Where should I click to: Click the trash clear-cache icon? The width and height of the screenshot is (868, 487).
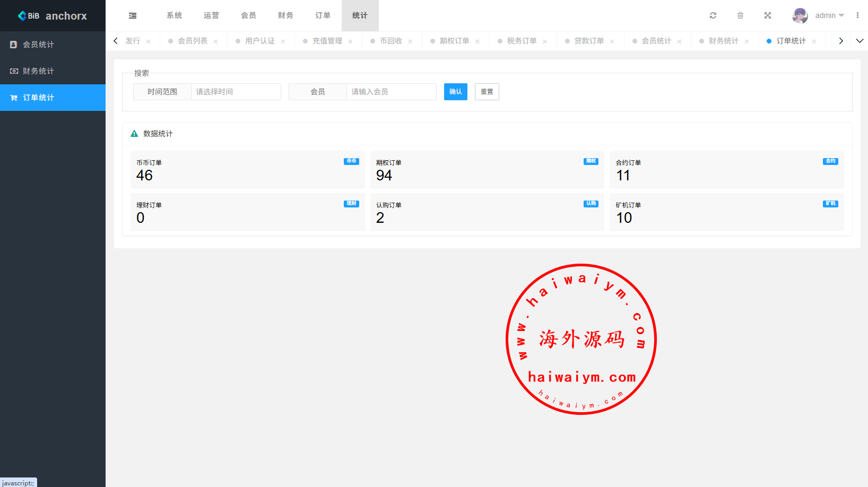[x=740, y=16]
